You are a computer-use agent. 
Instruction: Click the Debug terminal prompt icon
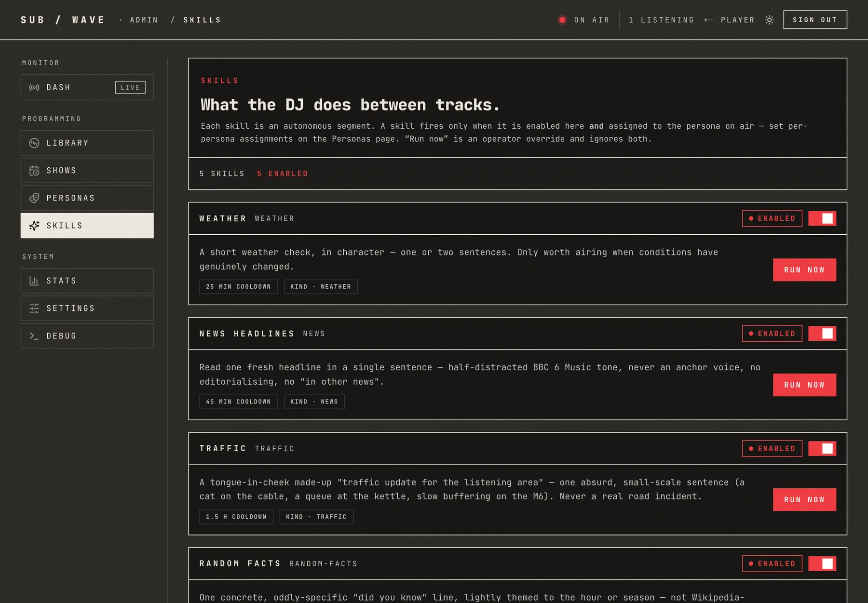[34, 336]
